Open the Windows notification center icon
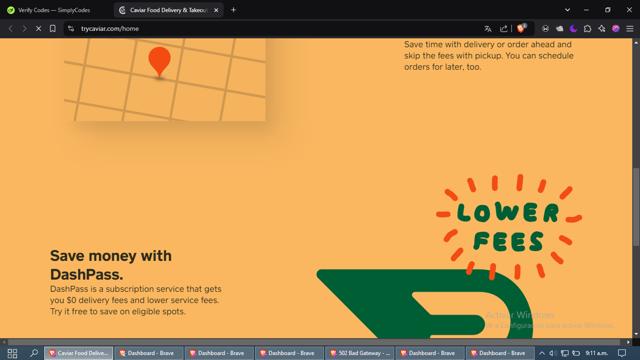Viewport: 640px width, 360px height. pos(622,353)
